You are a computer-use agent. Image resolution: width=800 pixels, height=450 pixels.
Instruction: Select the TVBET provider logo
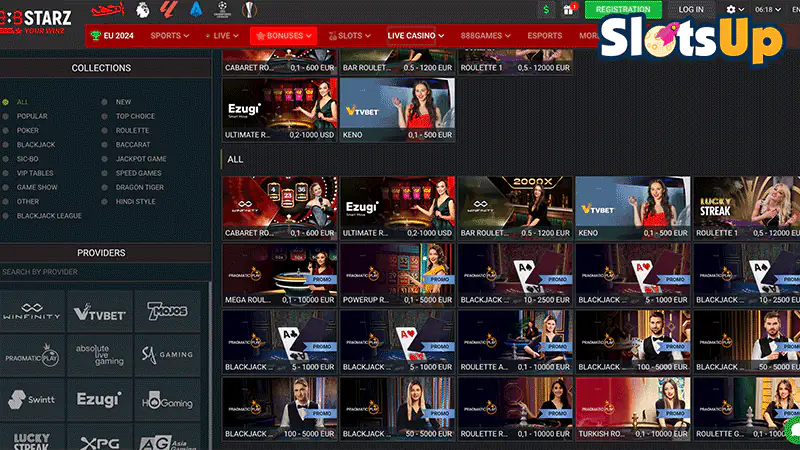point(99,311)
